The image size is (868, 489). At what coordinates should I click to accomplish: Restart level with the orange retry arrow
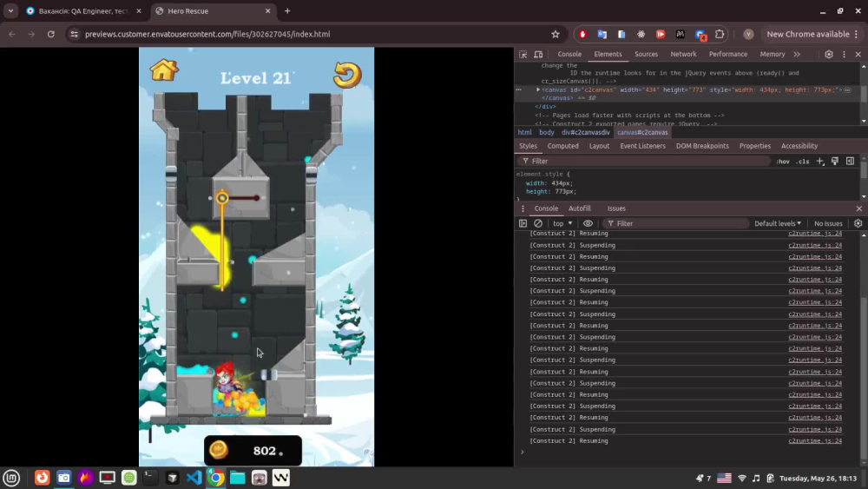click(x=347, y=75)
